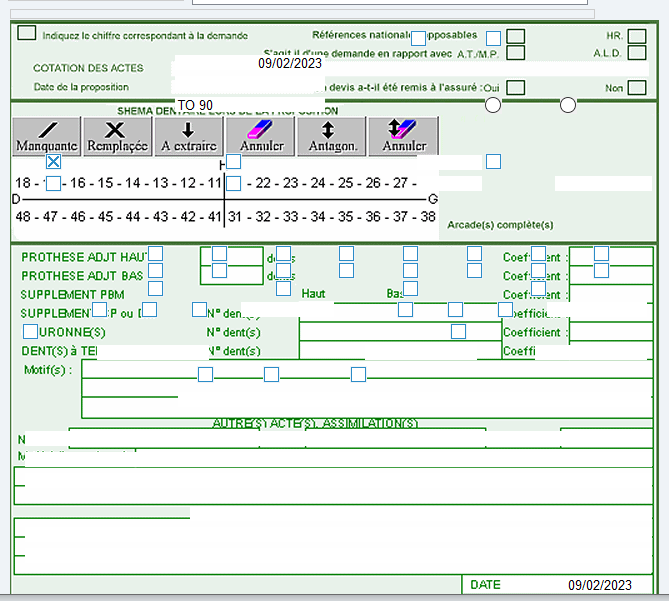Click lower tooth 42
This screenshot has height=601, width=669.
[x=188, y=217]
